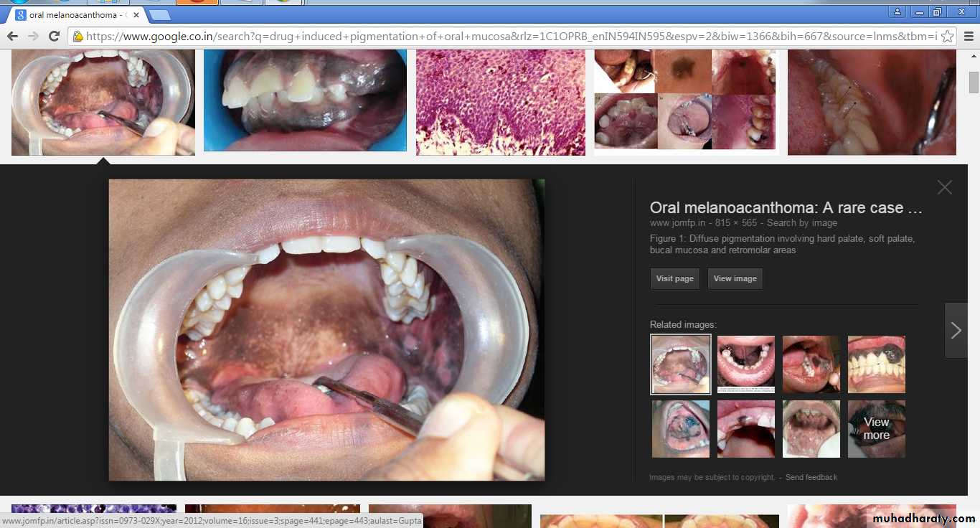Reload the current page
The height and width of the screenshot is (528, 980).
coord(54,36)
